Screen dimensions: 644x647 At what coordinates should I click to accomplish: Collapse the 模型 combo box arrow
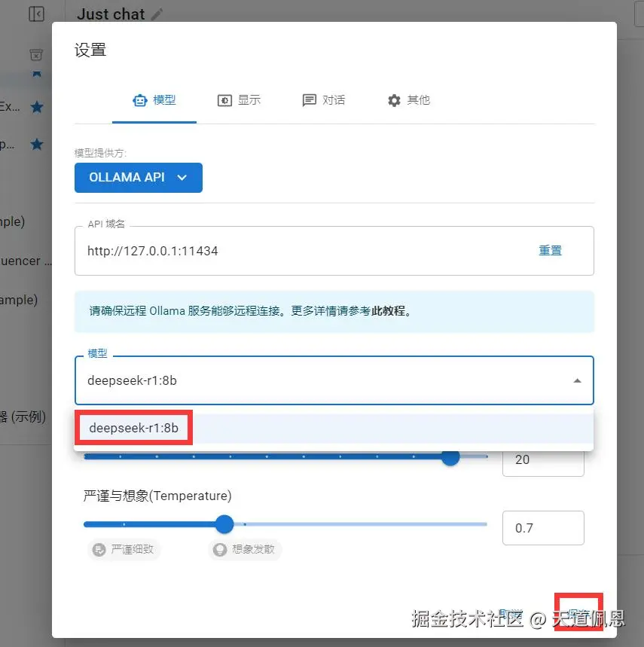pyautogui.click(x=577, y=380)
